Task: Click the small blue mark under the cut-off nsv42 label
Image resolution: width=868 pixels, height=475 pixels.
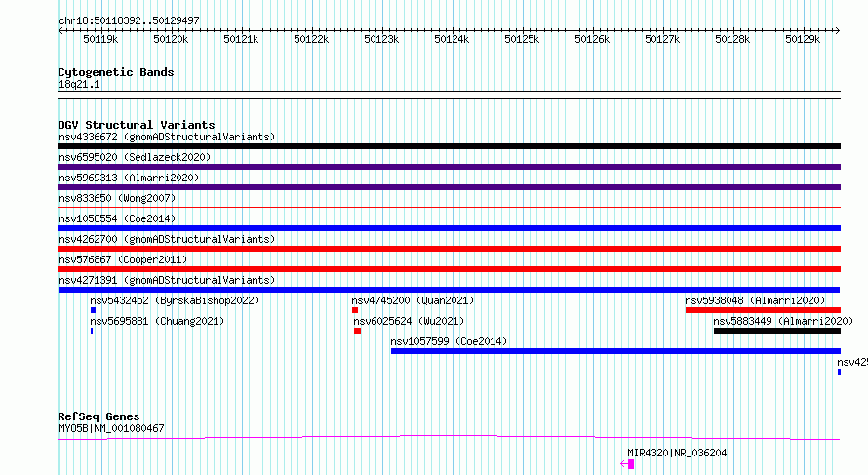Action: click(839, 372)
